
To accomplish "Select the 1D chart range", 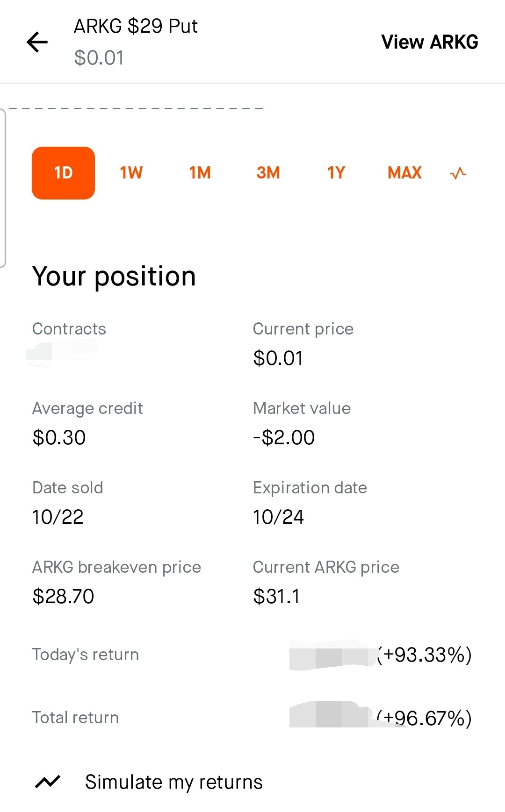I will coord(63,173).
